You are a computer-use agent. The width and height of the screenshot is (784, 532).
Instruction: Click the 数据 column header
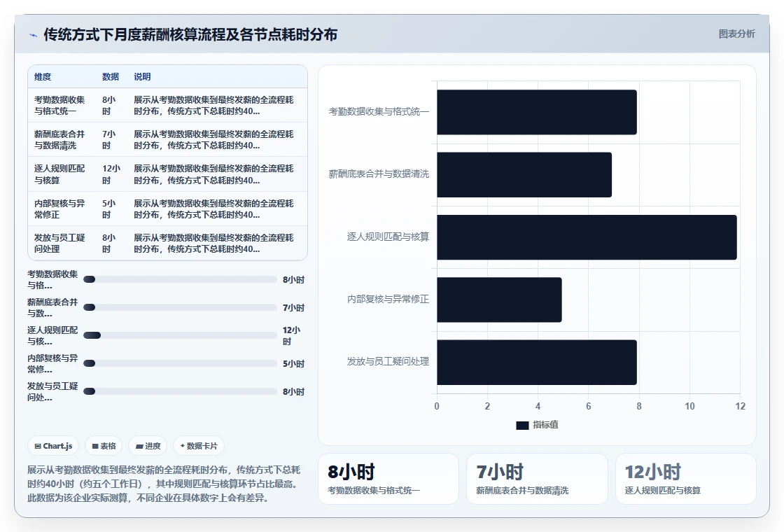pos(111,76)
